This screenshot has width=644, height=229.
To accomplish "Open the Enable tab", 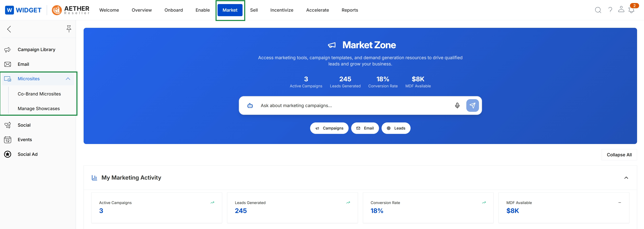I will 203,10.
